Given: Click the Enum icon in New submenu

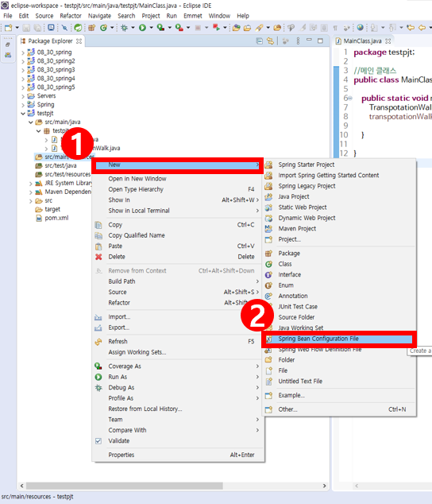Looking at the screenshot, I should 268,285.
